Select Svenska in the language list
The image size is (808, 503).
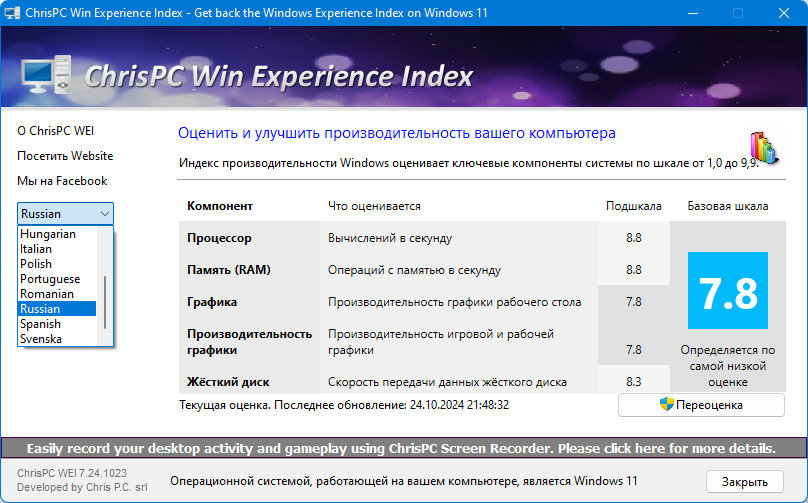click(57, 339)
